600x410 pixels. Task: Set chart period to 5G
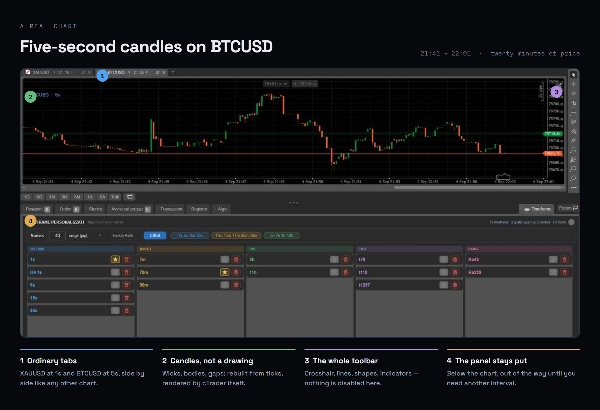coord(39,197)
